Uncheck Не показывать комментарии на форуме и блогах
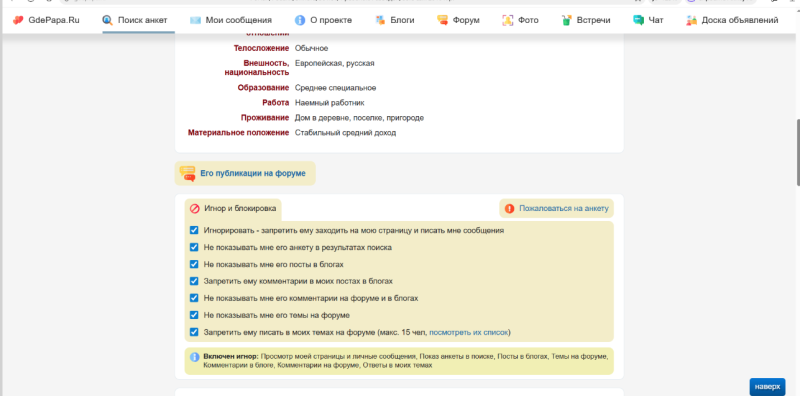 click(194, 298)
